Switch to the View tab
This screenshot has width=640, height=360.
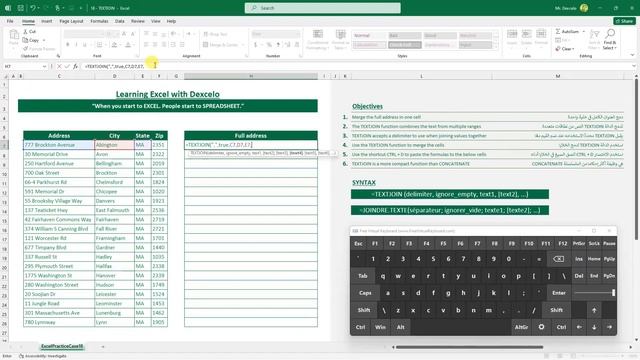[x=156, y=21]
